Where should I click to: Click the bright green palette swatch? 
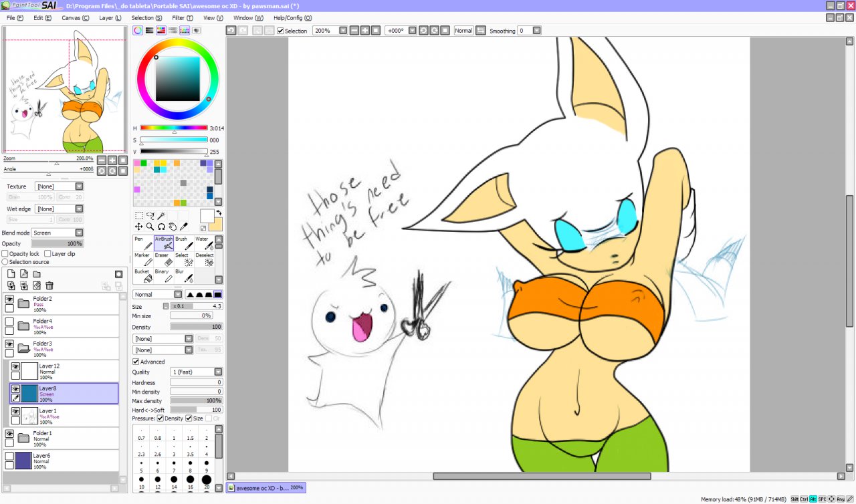coord(144,162)
